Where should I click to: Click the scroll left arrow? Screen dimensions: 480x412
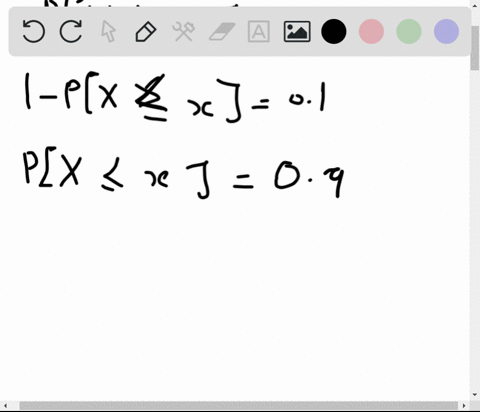(5, 406)
